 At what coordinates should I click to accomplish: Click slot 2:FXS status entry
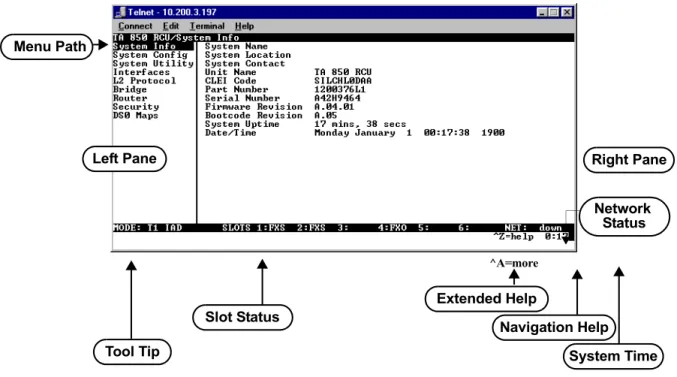click(x=311, y=228)
